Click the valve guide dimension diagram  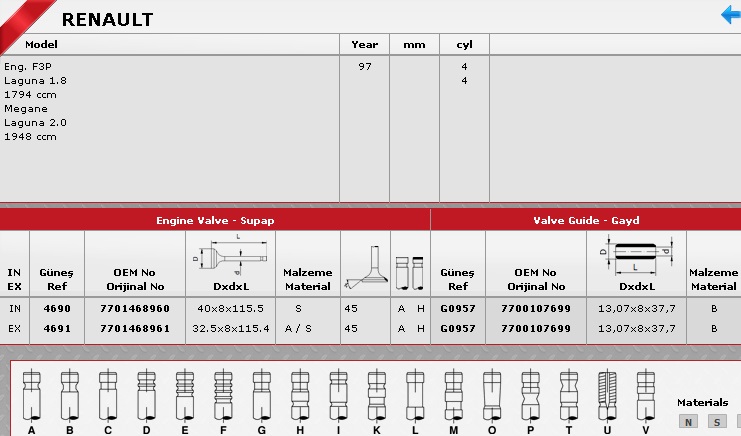(636, 255)
